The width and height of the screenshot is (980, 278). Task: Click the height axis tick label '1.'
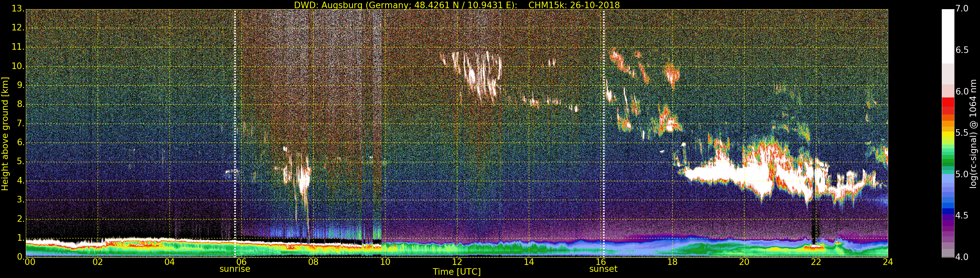[x=21, y=238]
